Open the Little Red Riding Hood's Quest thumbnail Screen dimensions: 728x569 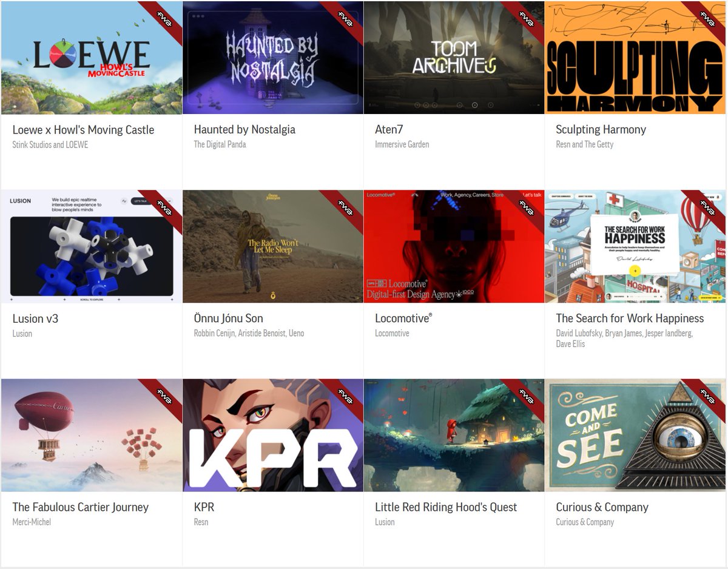click(x=454, y=435)
